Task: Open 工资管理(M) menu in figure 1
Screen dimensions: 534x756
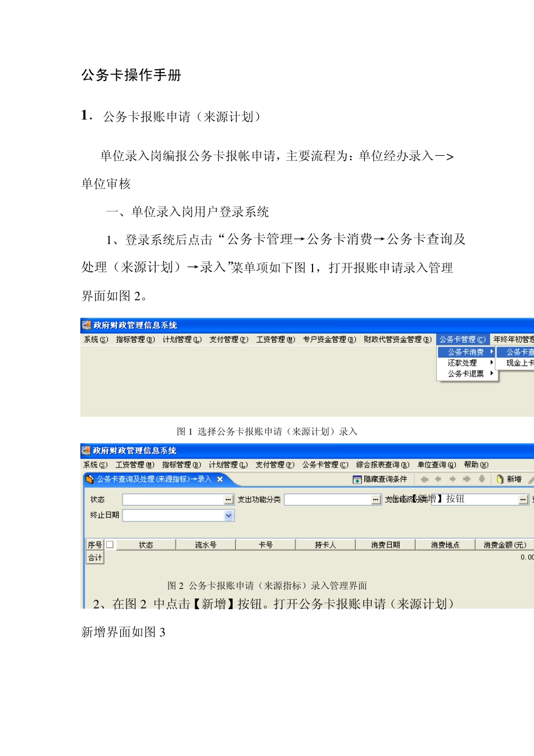Action: coord(276,340)
